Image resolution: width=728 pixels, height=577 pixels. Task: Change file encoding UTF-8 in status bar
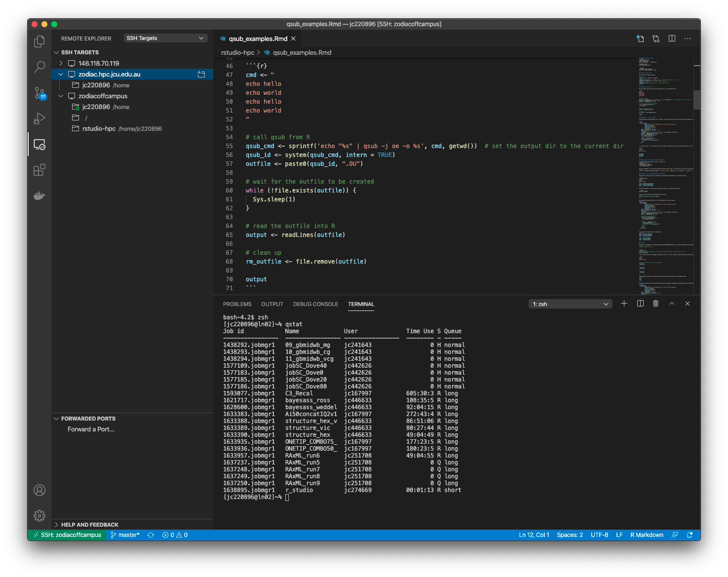(599, 535)
